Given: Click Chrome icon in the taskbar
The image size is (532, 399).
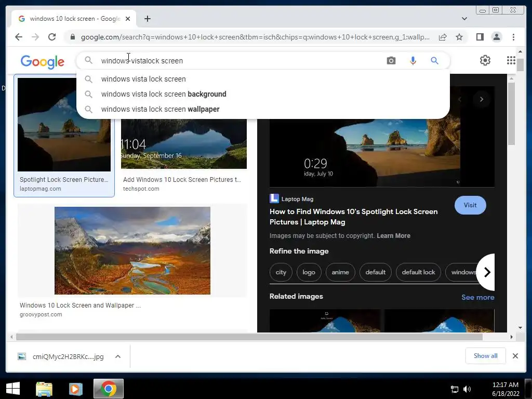Looking at the screenshot, I should (x=108, y=389).
